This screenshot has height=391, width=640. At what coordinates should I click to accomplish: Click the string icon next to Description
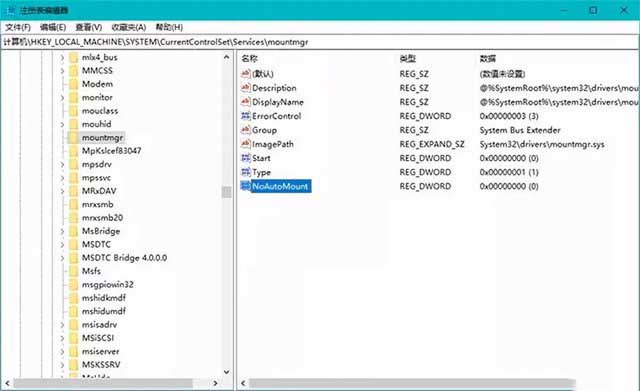click(x=245, y=88)
